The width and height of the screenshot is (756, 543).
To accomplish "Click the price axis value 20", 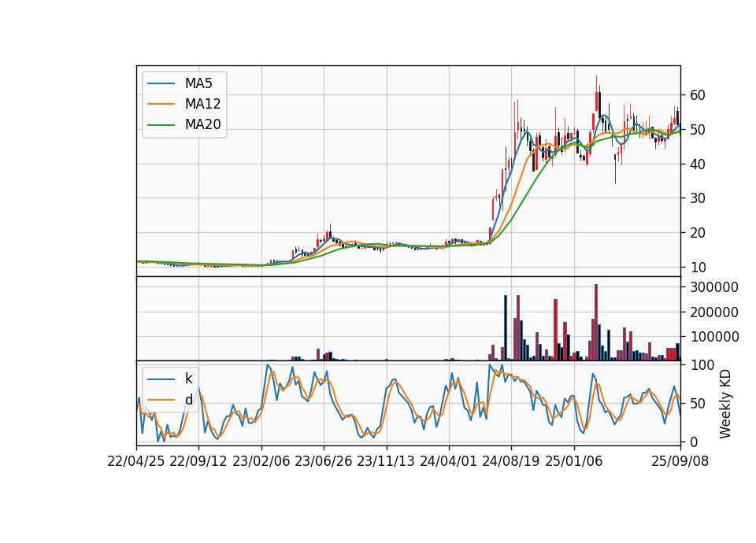I will click(698, 233).
